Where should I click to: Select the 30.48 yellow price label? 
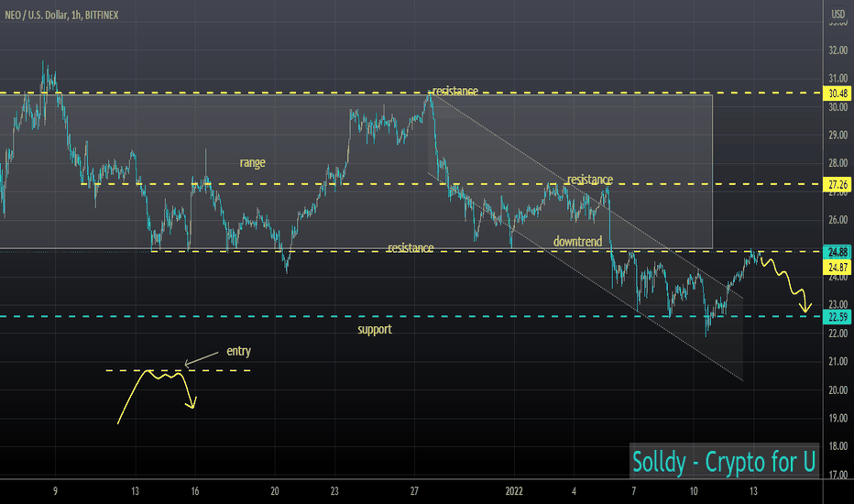click(x=838, y=93)
